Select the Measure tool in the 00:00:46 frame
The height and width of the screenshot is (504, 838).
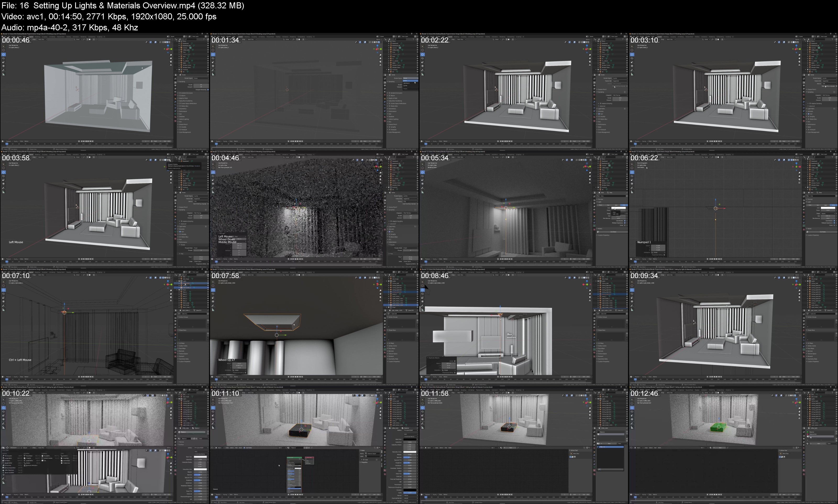pos(3,74)
